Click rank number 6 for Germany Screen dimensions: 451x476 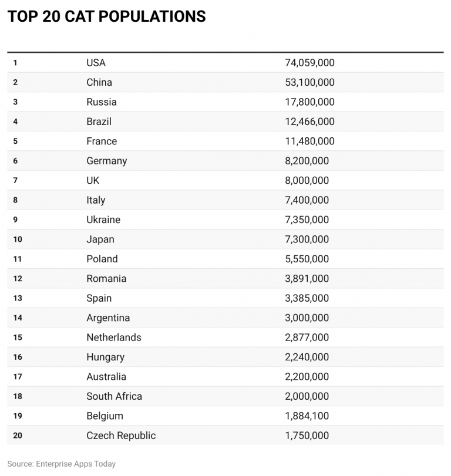click(15, 161)
